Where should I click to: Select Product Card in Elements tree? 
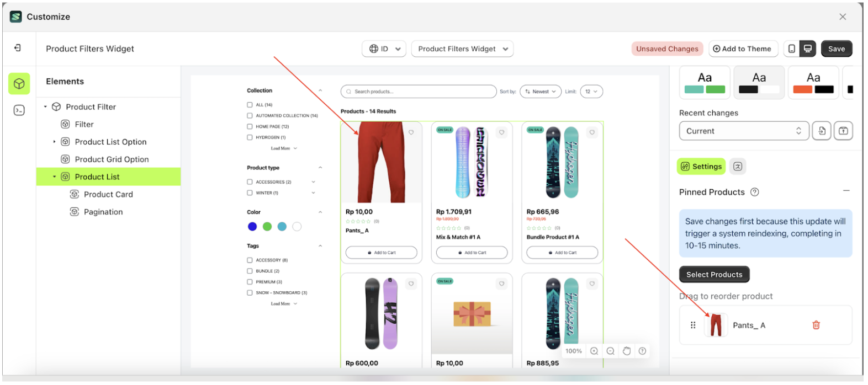pos(108,195)
